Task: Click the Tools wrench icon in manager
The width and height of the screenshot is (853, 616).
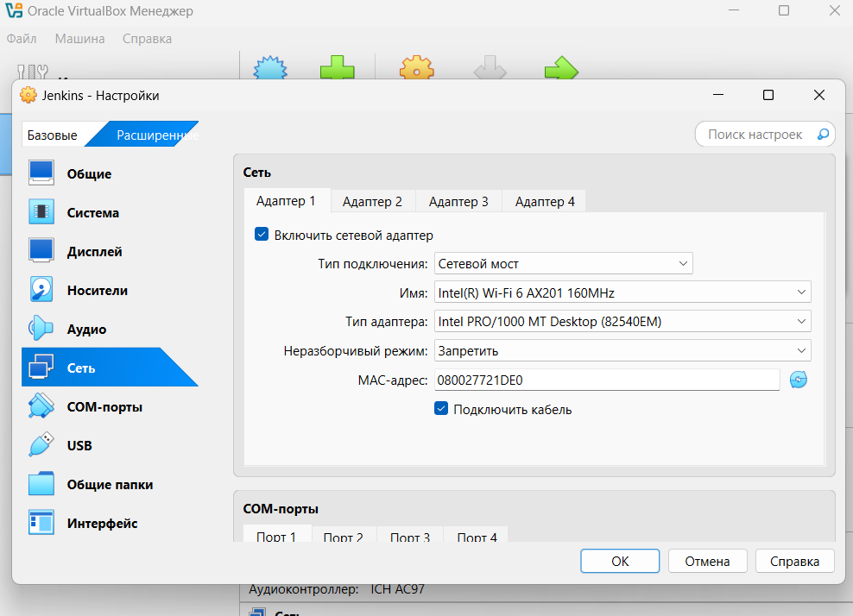Action: coord(33,72)
